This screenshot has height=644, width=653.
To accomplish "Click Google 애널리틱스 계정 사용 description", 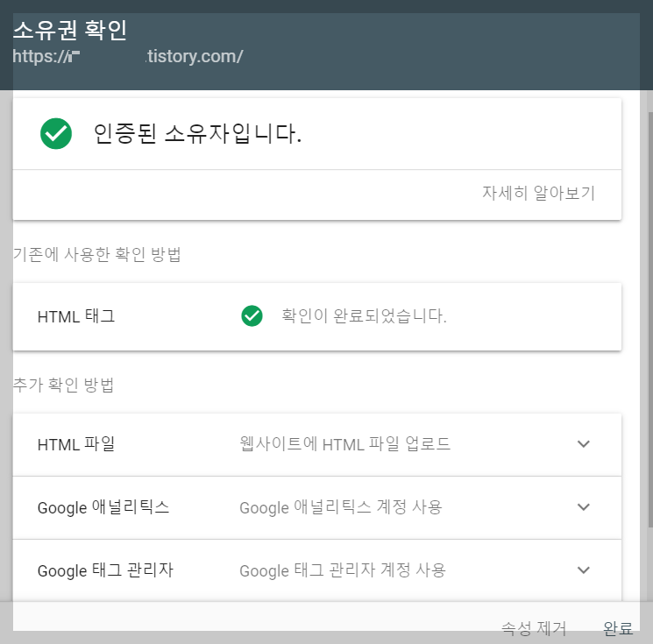I will pyautogui.click(x=341, y=507).
